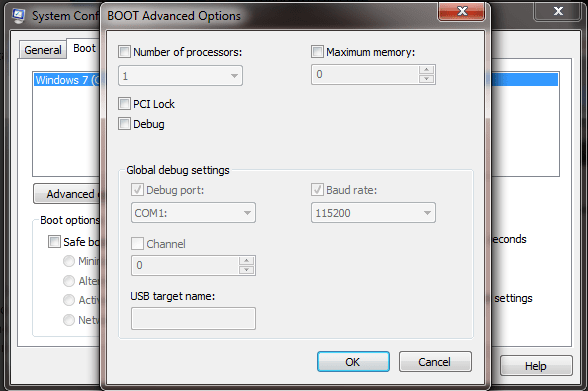The height and width of the screenshot is (391, 588).
Task: Click the Cancel button
Action: click(435, 362)
